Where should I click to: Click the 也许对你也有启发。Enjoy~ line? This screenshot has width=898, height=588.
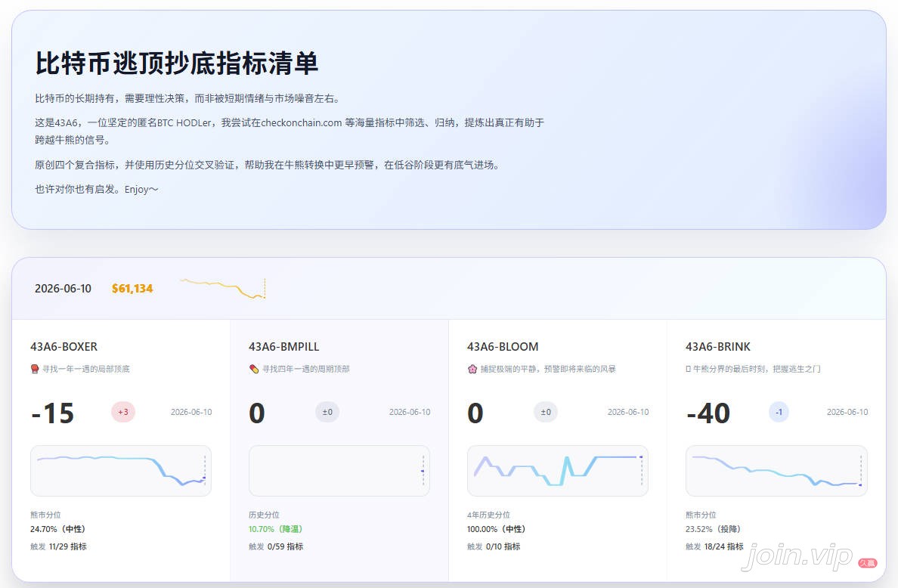click(x=96, y=189)
